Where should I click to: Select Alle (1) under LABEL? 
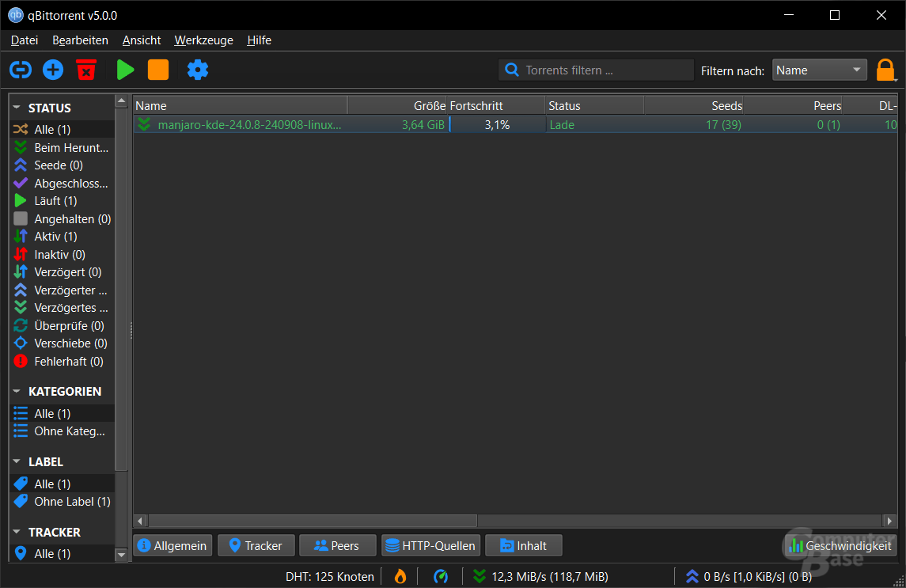(x=63, y=484)
